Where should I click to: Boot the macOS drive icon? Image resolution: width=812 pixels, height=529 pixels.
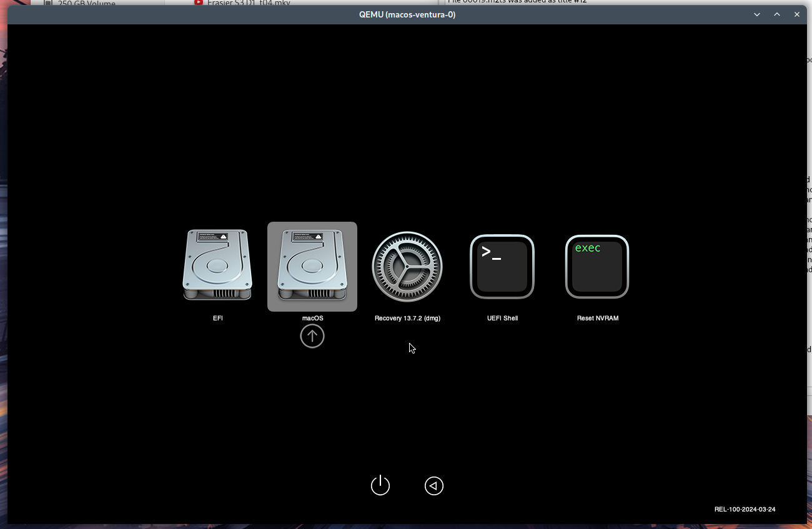pos(312,265)
